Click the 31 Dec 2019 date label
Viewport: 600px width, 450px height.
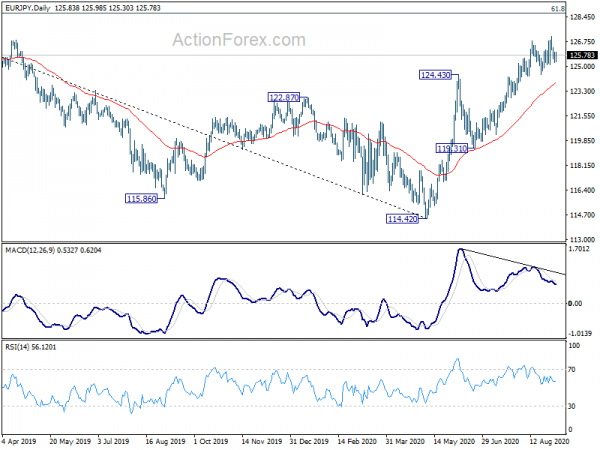click(x=309, y=441)
